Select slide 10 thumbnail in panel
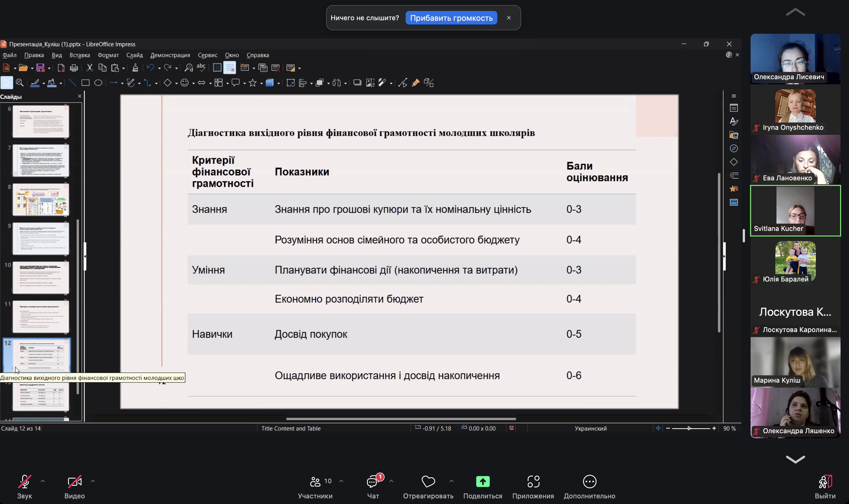The image size is (849, 504). pyautogui.click(x=41, y=278)
